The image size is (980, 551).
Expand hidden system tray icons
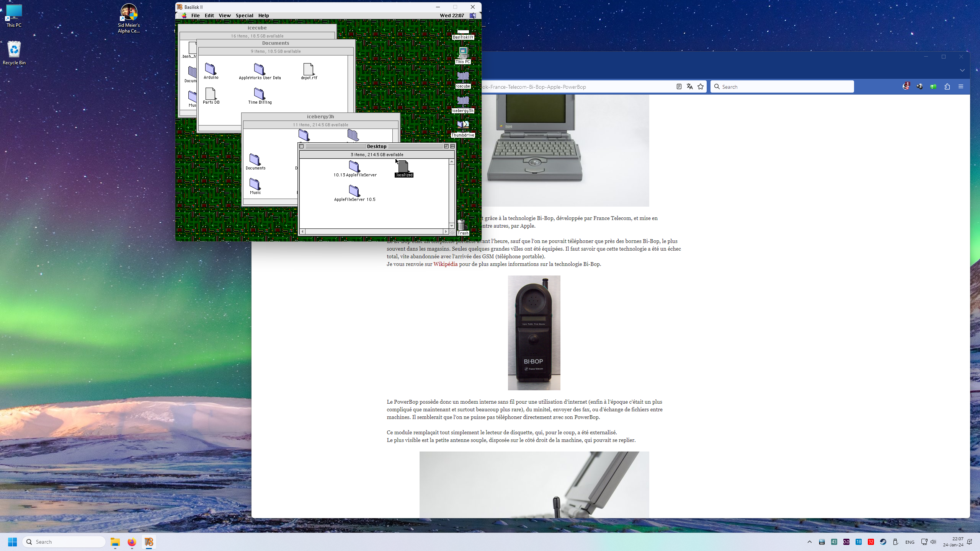[x=810, y=542]
